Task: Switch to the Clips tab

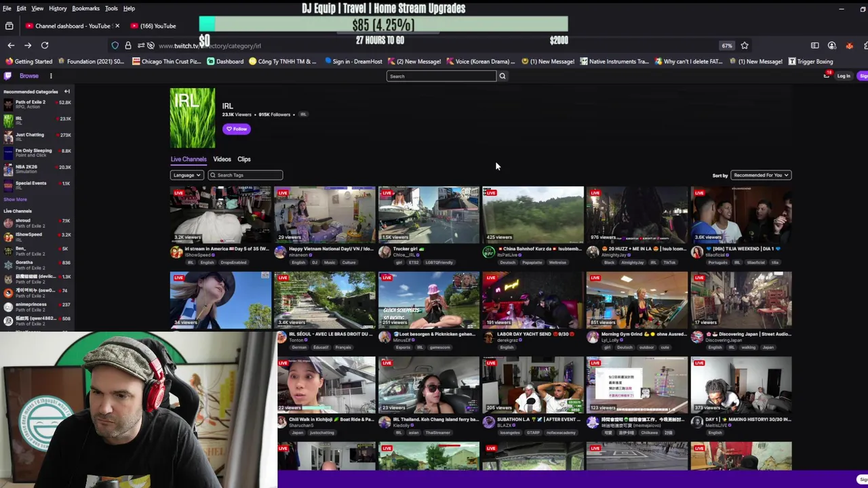Action: point(244,159)
